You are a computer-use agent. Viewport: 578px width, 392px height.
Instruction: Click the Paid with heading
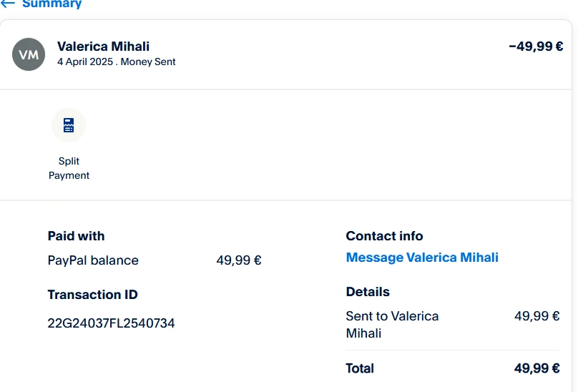tap(76, 236)
